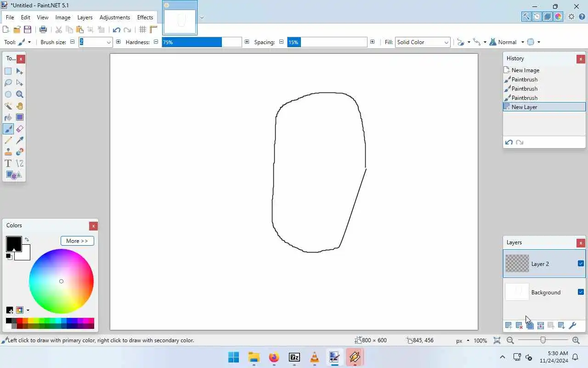This screenshot has height=368, width=588.
Task: Click inside the color wheel
Action: click(x=61, y=281)
